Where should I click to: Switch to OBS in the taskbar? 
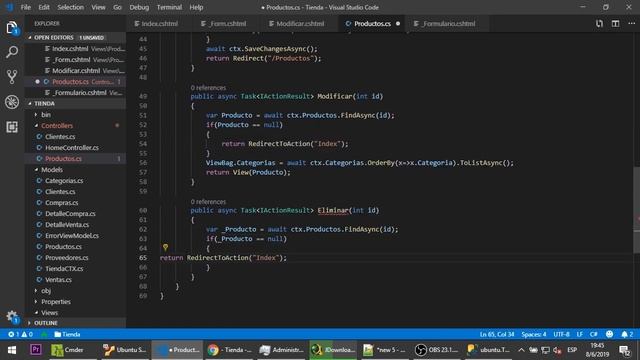[436, 350]
